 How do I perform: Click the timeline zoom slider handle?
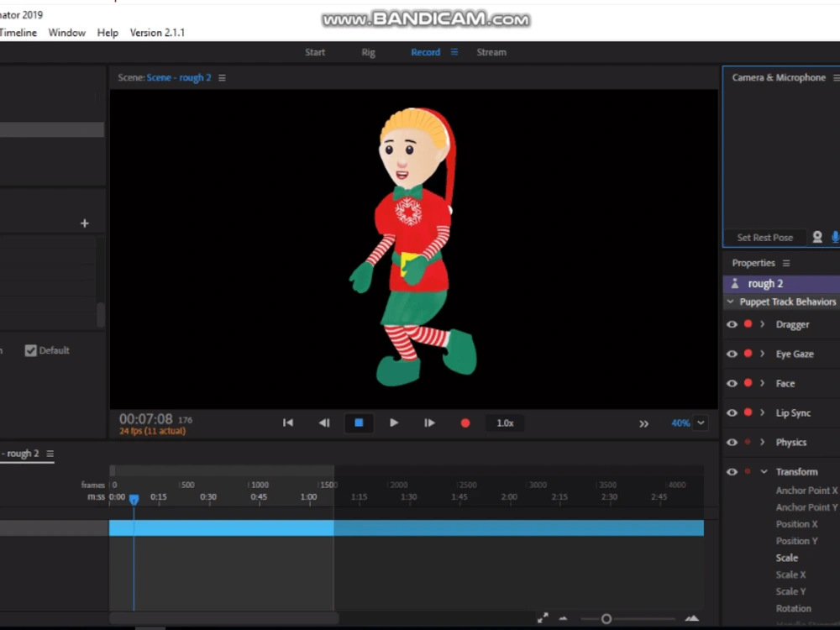point(606,619)
